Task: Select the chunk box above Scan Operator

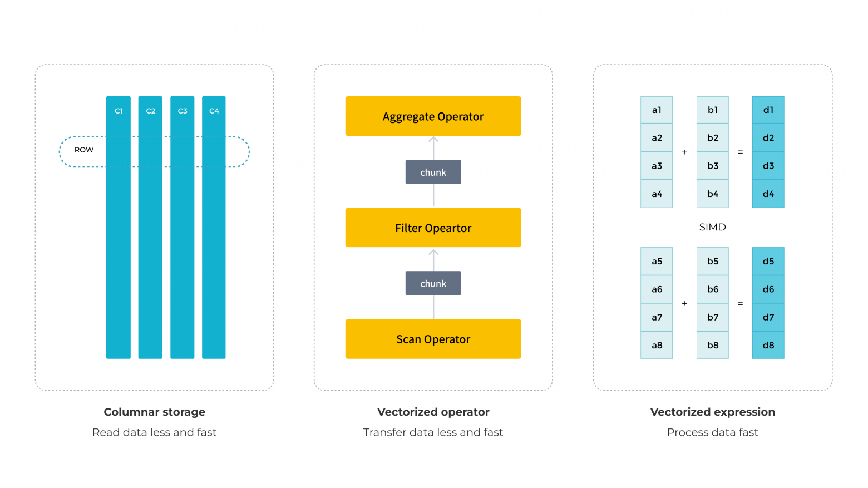Action: [433, 283]
